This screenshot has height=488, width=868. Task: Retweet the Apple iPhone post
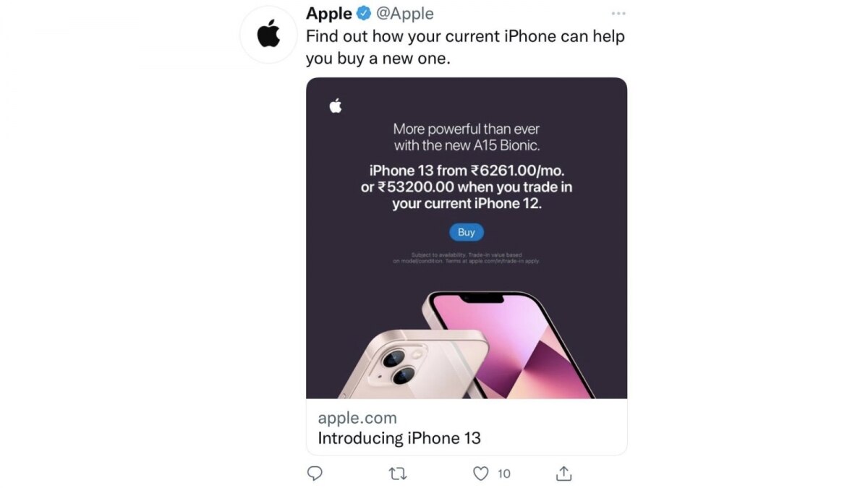(398, 474)
